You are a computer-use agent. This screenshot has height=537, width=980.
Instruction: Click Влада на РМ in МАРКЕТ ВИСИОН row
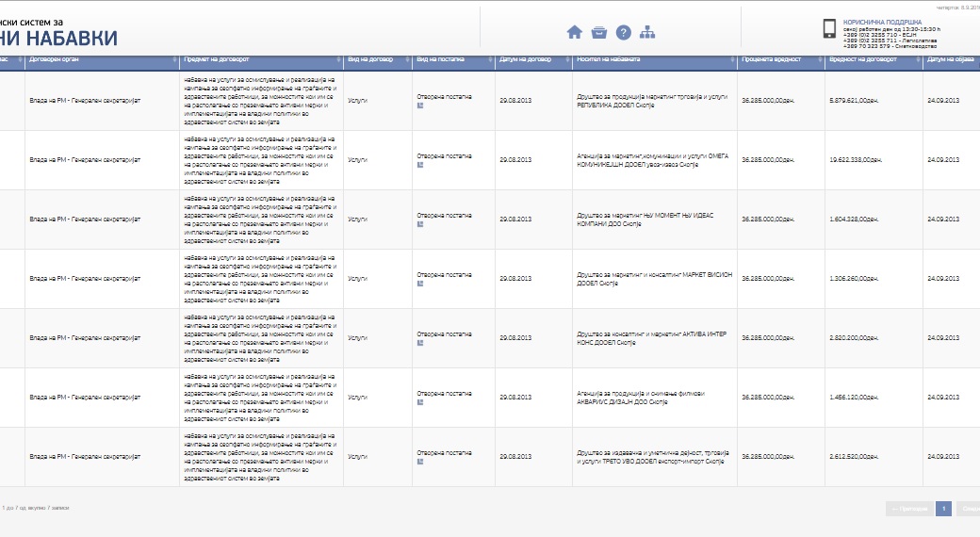[85, 279]
